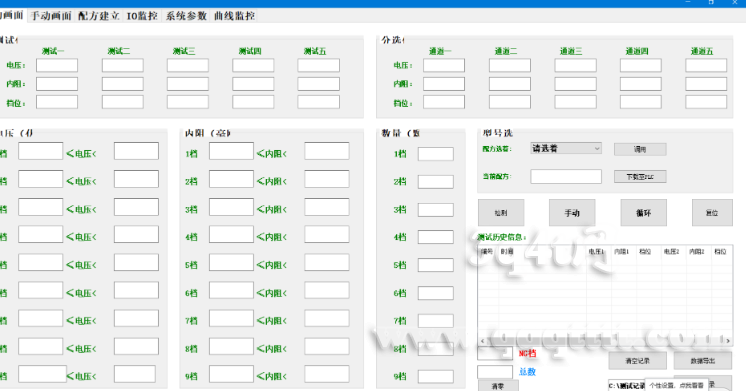Click the 通道五 电压 field

[706, 65]
